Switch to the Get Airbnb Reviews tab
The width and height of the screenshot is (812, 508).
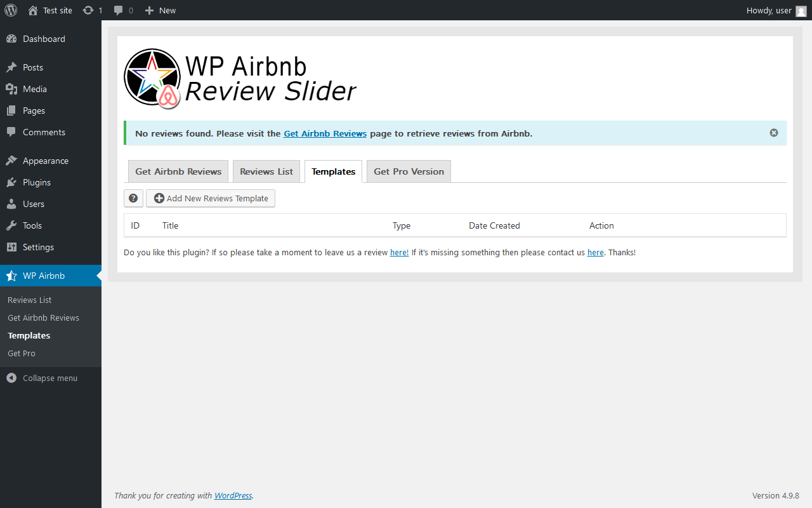click(178, 171)
